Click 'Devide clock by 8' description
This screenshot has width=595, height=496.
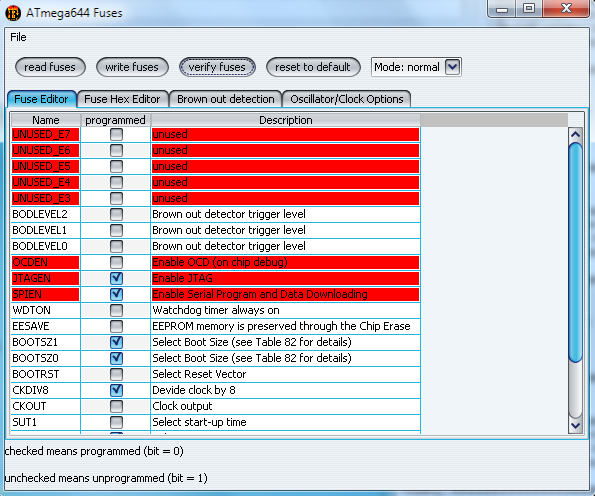click(x=285, y=390)
